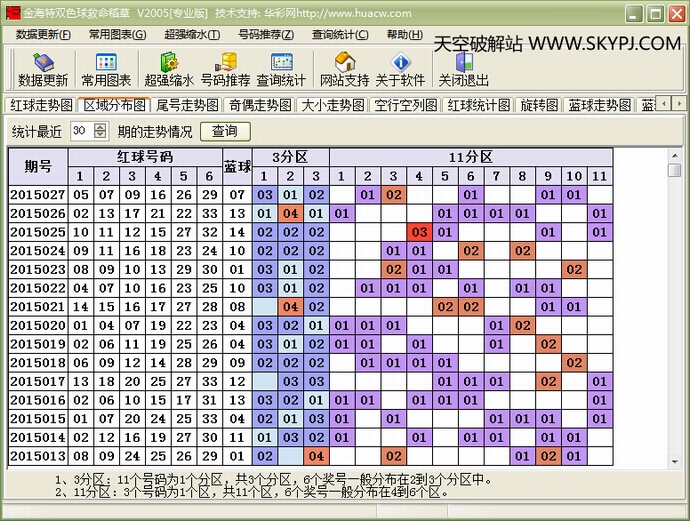Switch to the 红球走势图 tab
The image size is (690, 521).
coord(41,105)
